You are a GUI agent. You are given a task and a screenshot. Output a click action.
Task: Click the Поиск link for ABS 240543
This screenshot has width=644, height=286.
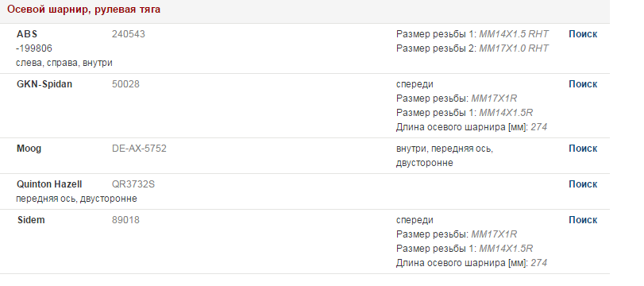[583, 34]
